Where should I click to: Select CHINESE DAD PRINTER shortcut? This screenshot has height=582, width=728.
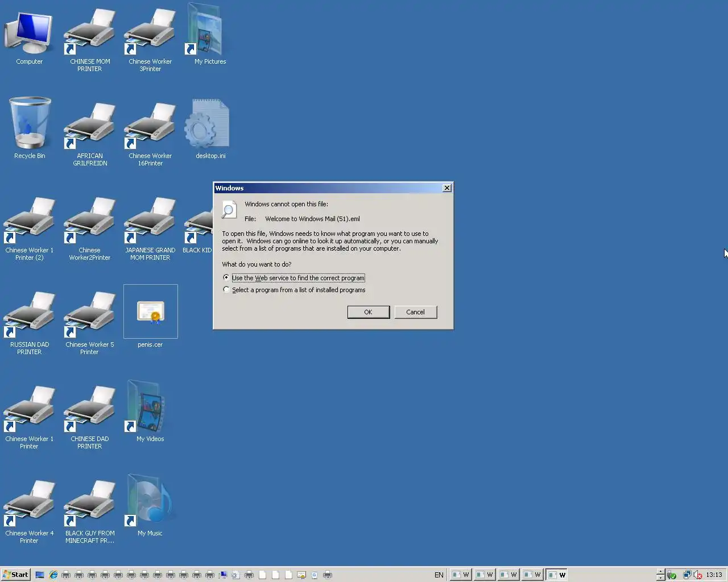[x=90, y=417]
